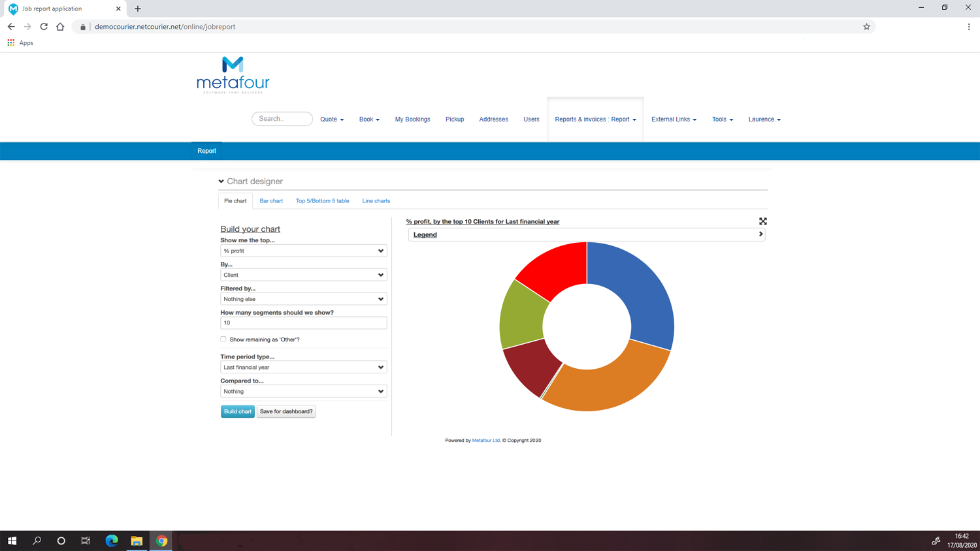980x551 pixels.
Task: Close the Job report application tab
Action: click(118, 8)
